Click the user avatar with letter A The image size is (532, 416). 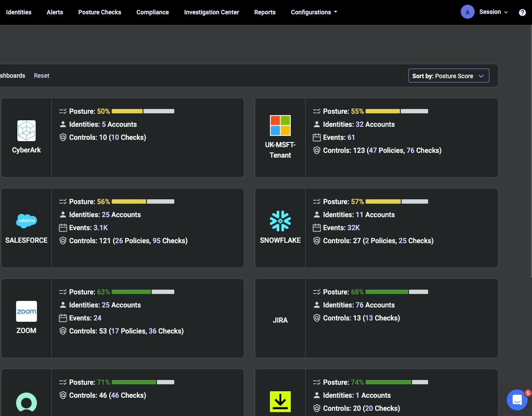click(x=468, y=12)
